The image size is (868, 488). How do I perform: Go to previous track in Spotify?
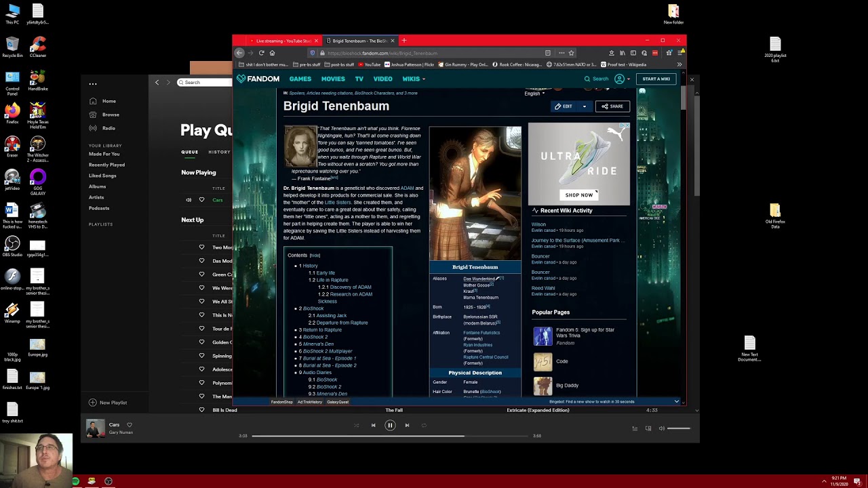373,425
